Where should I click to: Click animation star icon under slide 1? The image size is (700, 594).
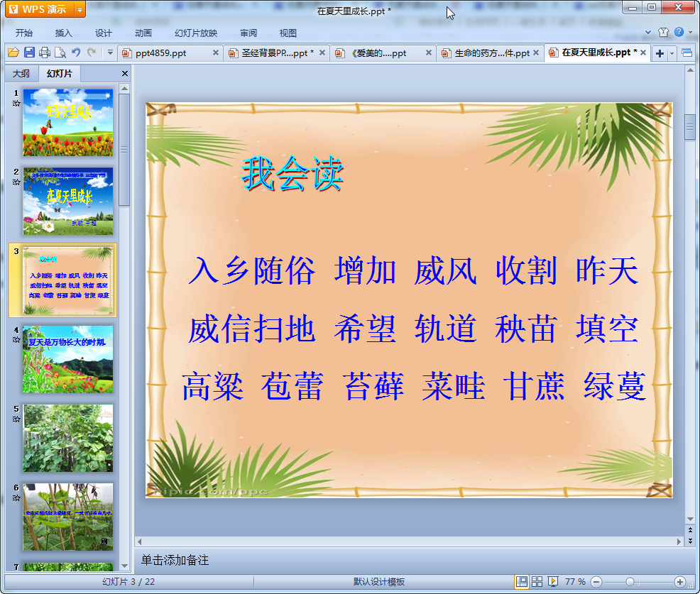16,104
